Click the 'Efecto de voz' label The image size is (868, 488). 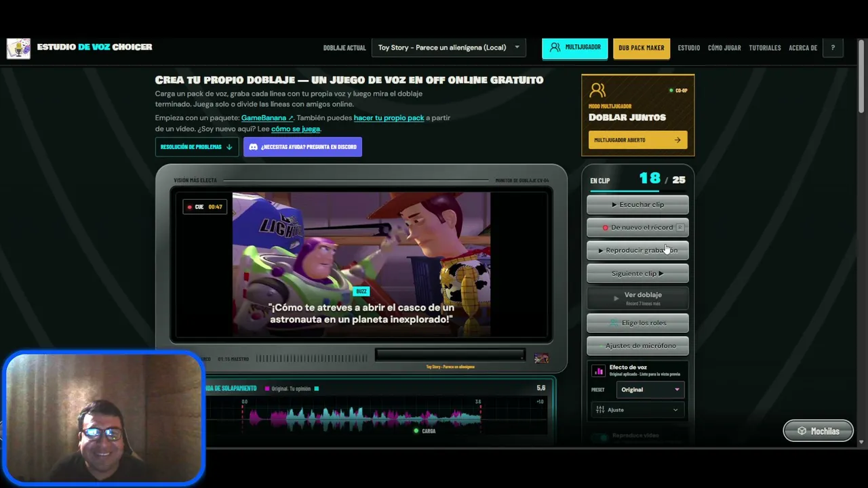[628, 367]
